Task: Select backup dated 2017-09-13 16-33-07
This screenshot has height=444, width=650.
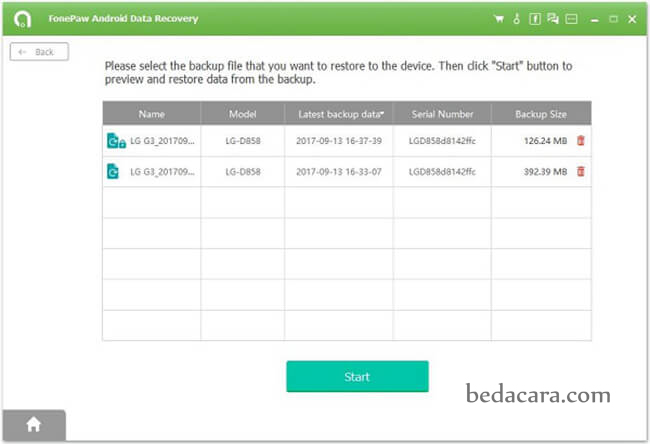Action: pyautogui.click(x=338, y=172)
